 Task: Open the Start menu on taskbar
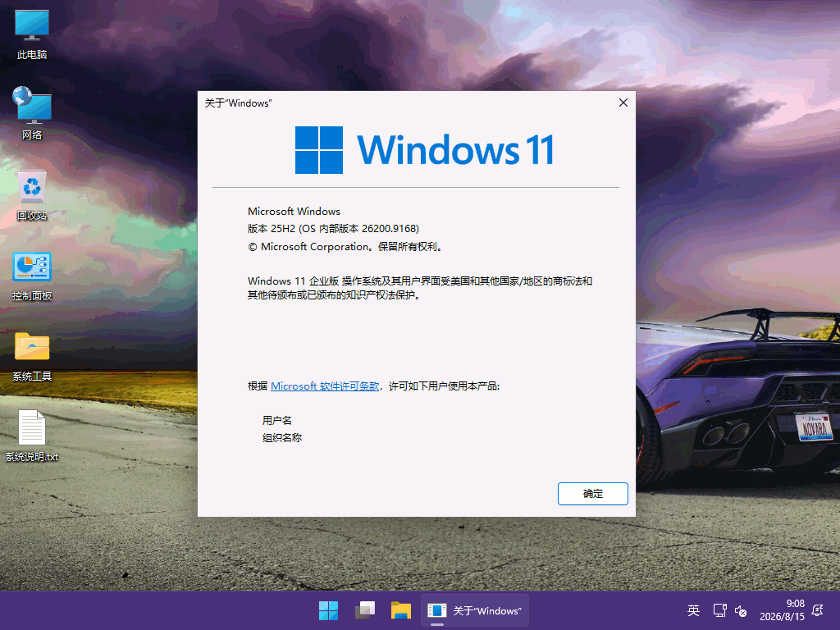(x=328, y=610)
